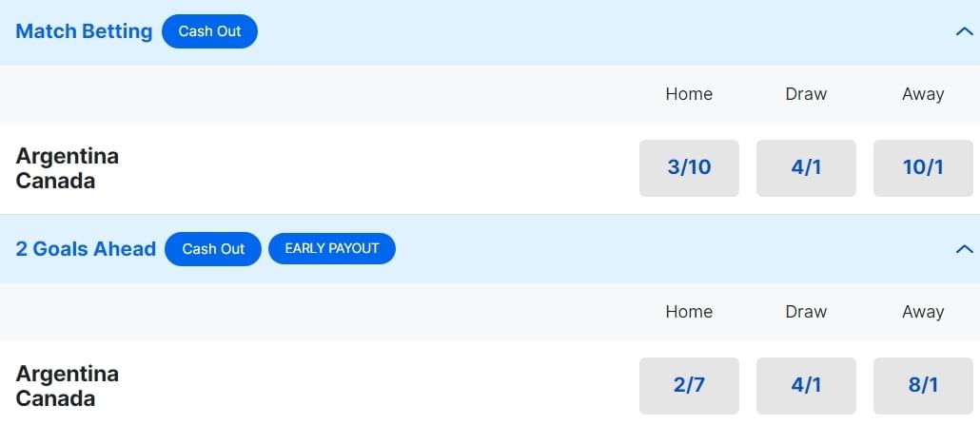980x425 pixels.
Task: Open Argentina Canada fixture under Match Betting
Action: [x=68, y=168]
